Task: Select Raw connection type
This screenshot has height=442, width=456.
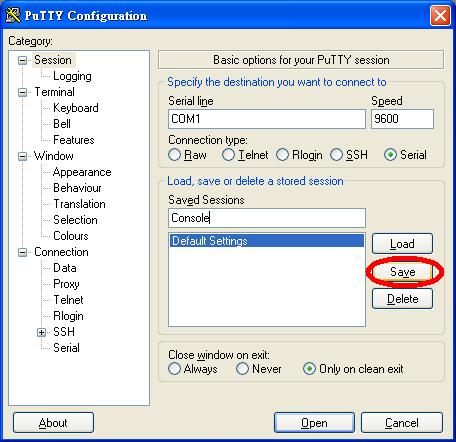Action: 174,155
